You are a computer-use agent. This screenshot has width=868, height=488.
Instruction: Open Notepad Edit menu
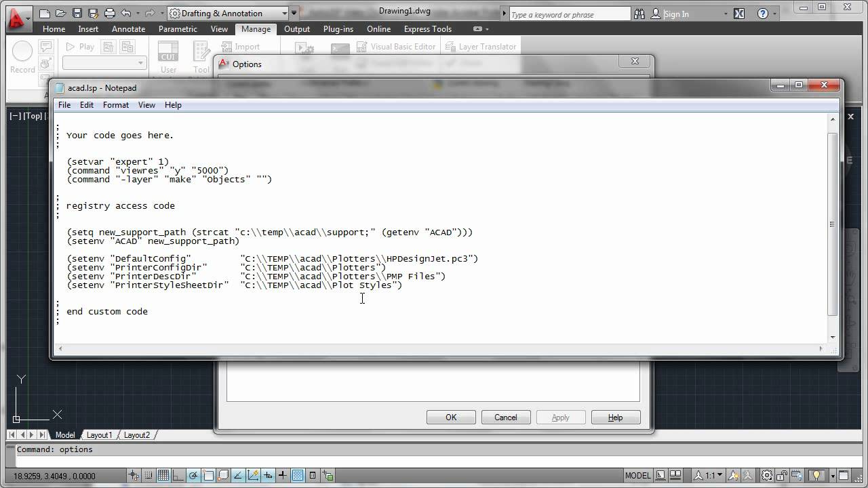87,105
